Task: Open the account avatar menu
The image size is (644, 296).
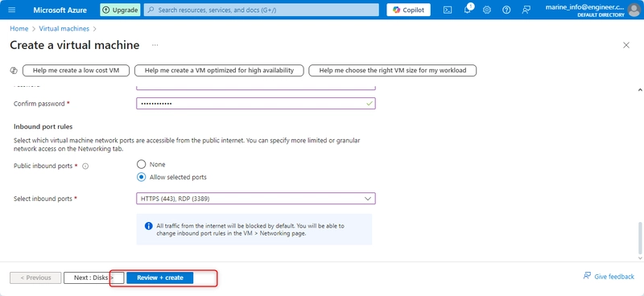Action: (634, 10)
